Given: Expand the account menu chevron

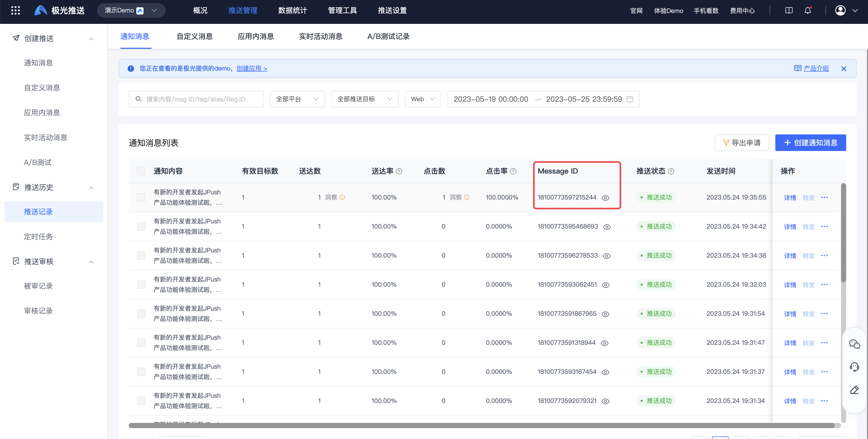Looking at the screenshot, I should point(855,10).
